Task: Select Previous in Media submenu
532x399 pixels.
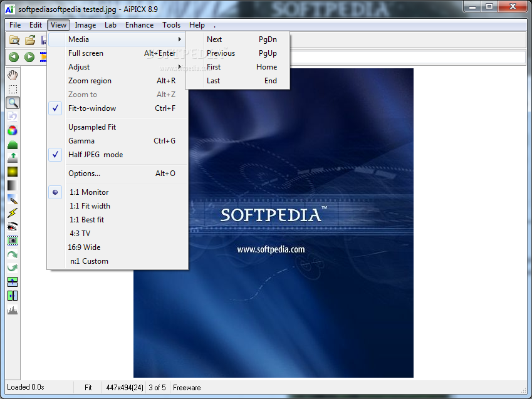Action: (237, 53)
